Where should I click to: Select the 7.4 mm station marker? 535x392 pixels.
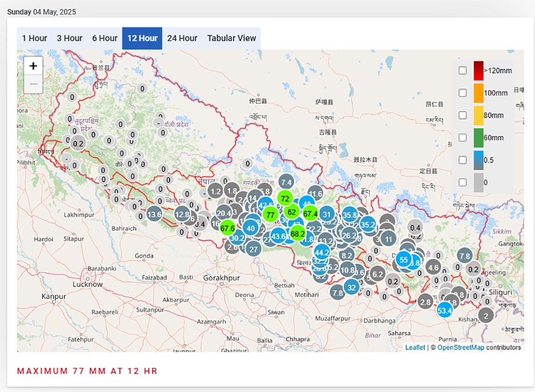[x=286, y=182]
